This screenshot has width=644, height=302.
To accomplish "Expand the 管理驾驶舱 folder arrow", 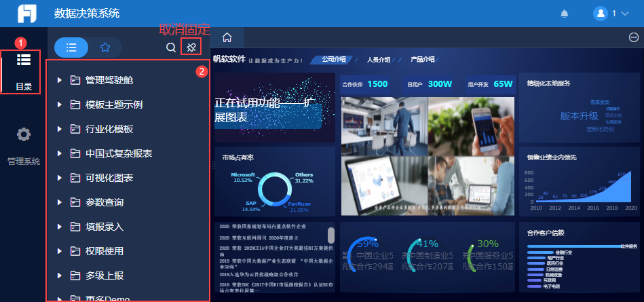I will click(60, 80).
